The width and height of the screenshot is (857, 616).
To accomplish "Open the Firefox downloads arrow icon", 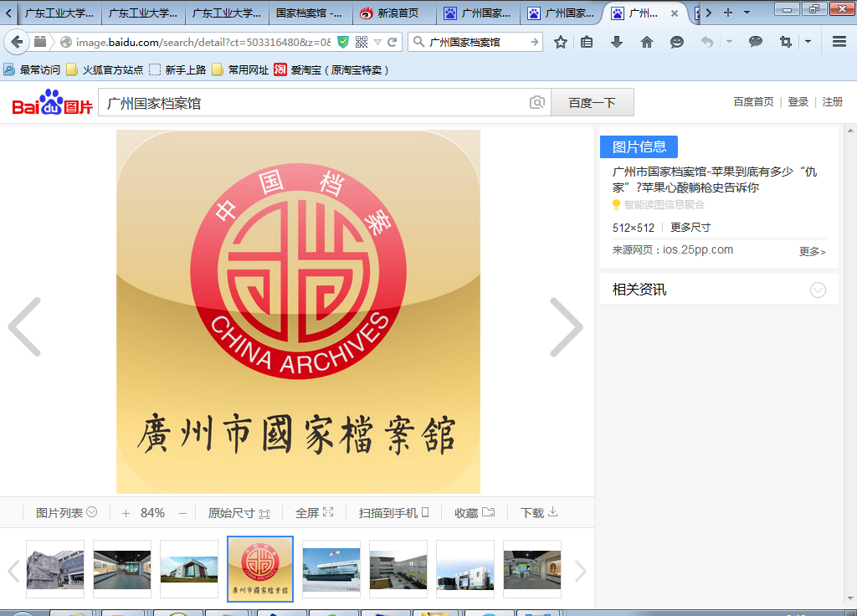I will point(617,42).
